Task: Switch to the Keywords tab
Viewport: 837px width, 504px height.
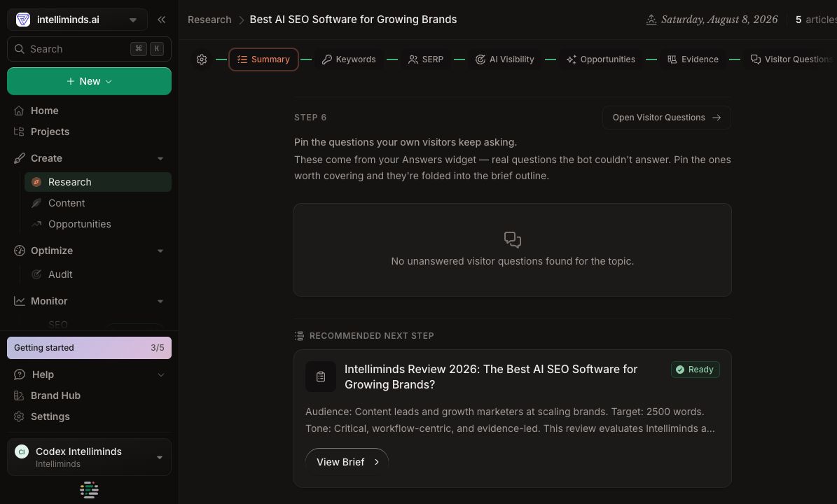Action: pyautogui.click(x=349, y=59)
